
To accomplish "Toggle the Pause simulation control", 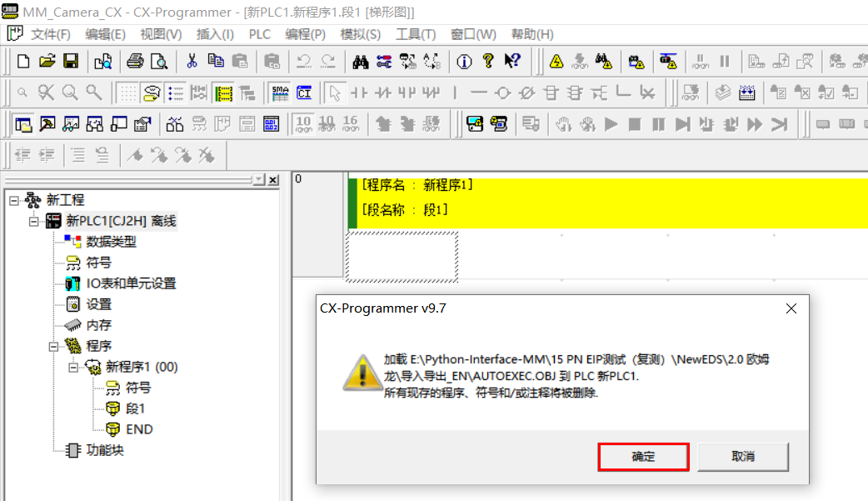I will 658,125.
